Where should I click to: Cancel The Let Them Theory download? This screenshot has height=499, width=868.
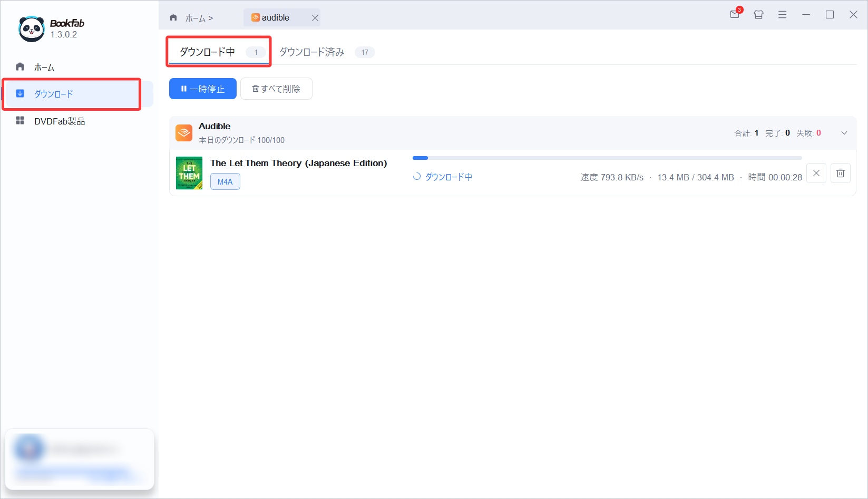(816, 173)
